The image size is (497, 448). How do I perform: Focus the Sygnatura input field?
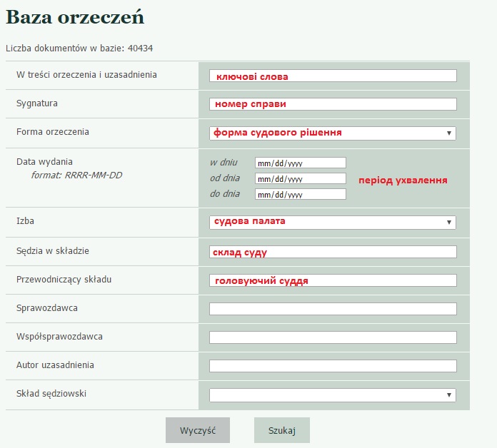pyautogui.click(x=333, y=104)
